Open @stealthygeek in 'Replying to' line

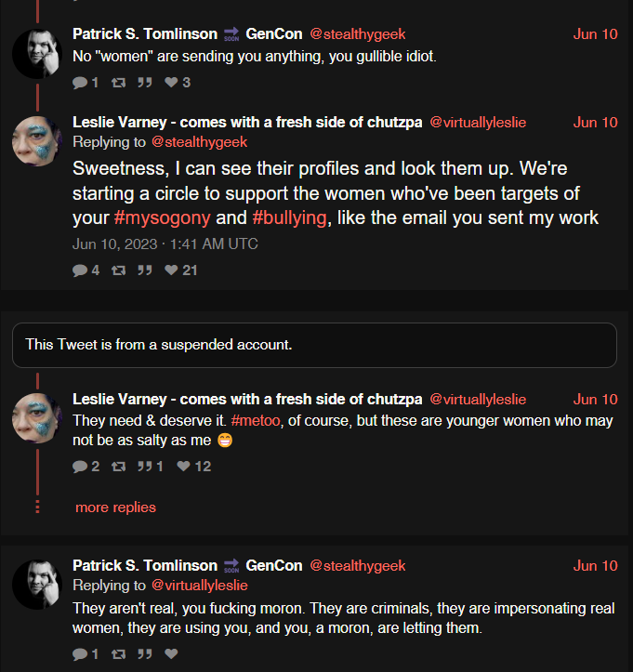(199, 142)
